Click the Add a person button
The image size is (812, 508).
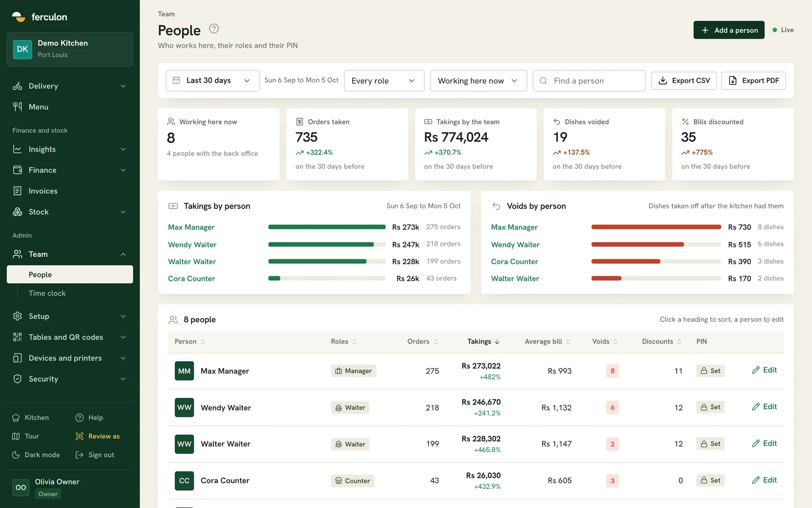[729, 30]
